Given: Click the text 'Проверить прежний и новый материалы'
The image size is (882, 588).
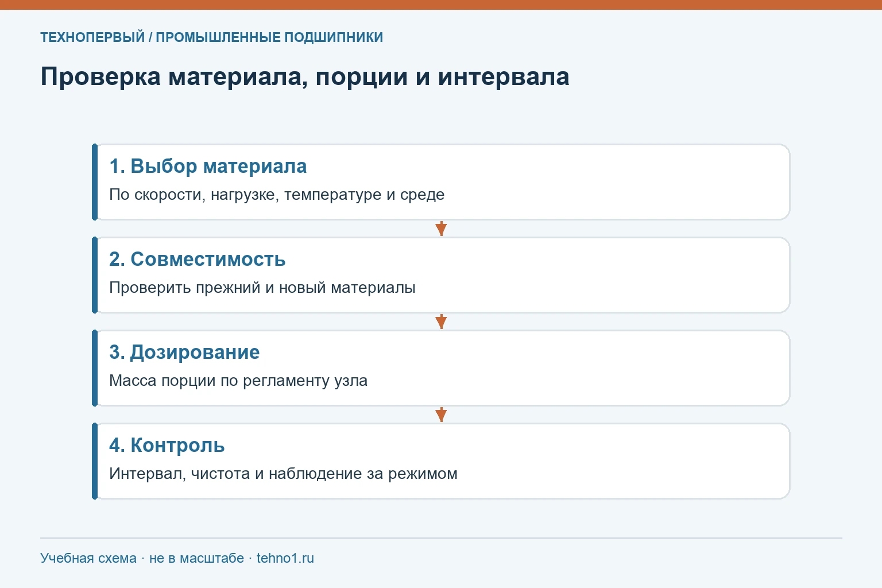Looking at the screenshot, I should (x=262, y=288).
